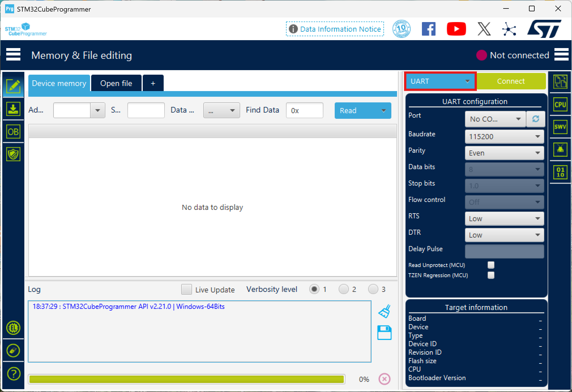Open the help question mark icon

13,374
